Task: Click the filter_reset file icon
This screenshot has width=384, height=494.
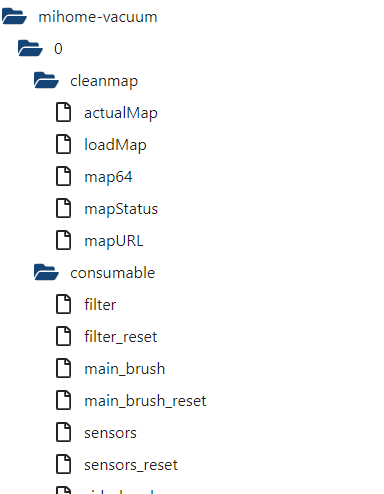Action: point(63,336)
